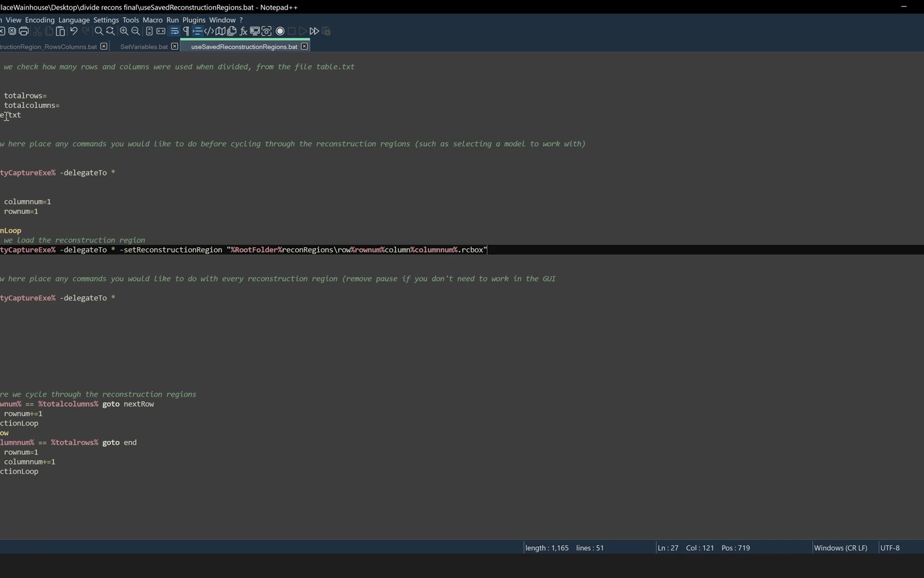
Task: Open the Language menu to change syntax
Action: click(x=74, y=20)
